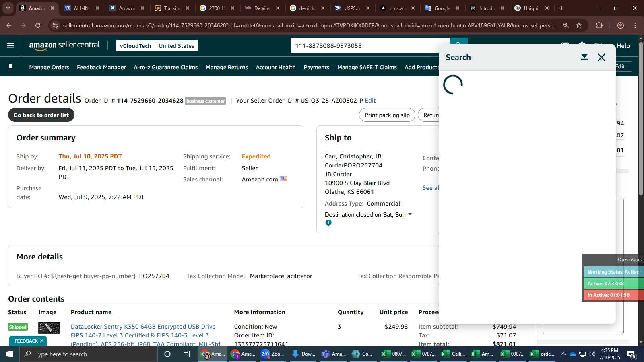Open Feedback Manager menu item
Viewport: 644px width, 362px height.
click(101, 67)
